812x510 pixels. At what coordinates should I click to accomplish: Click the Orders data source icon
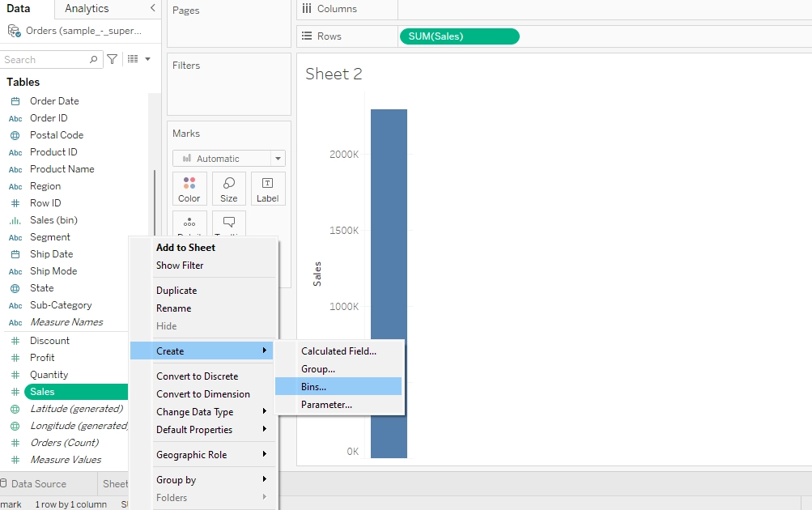[x=13, y=30]
